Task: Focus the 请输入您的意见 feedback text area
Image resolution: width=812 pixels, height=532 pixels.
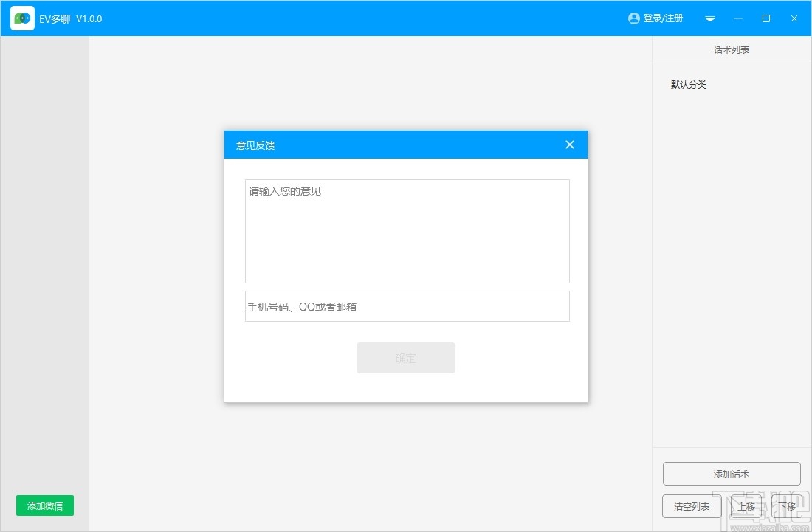Action: click(x=407, y=232)
